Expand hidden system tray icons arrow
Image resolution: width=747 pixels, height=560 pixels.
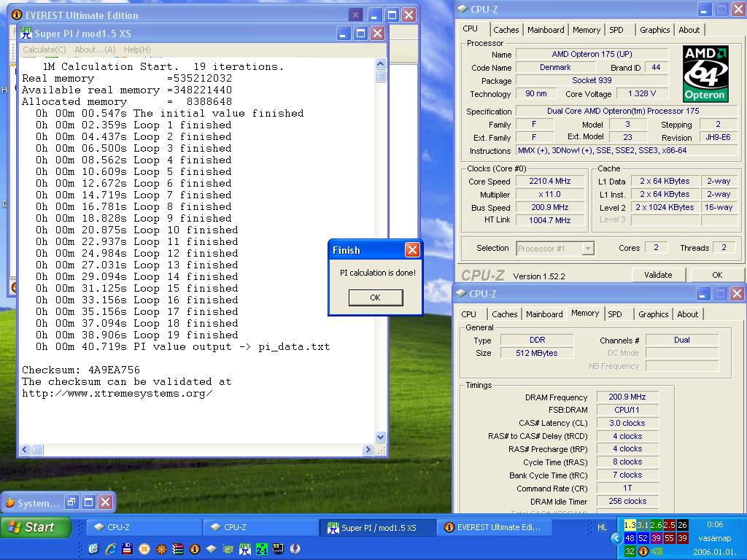click(x=616, y=538)
